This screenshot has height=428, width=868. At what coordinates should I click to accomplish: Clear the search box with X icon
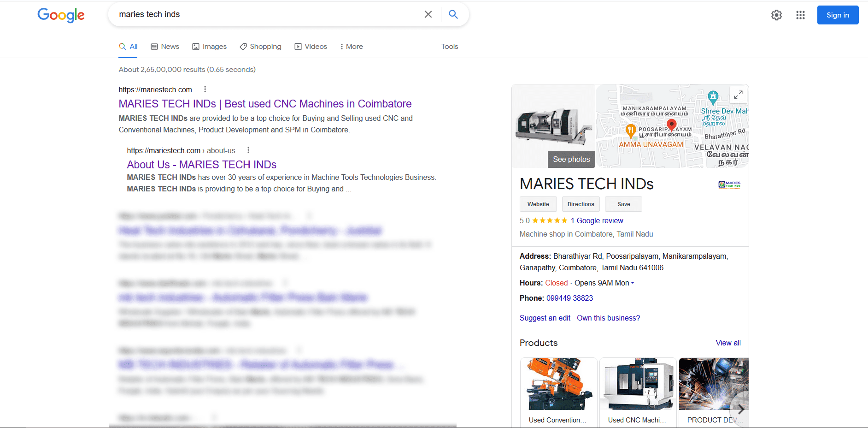(x=428, y=14)
